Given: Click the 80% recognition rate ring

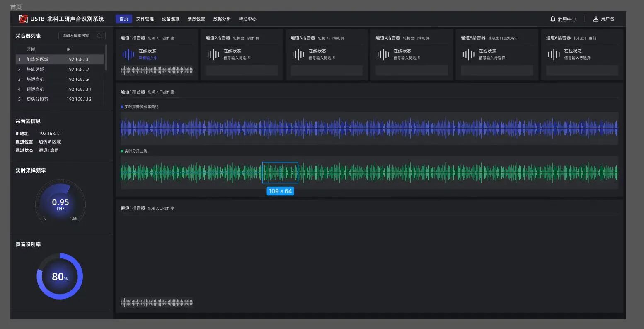Looking at the screenshot, I should 60,276.
